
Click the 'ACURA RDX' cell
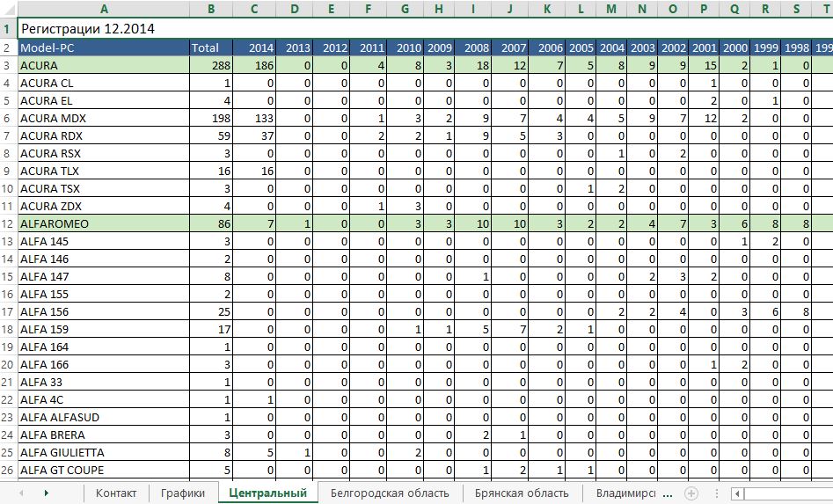click(x=104, y=135)
